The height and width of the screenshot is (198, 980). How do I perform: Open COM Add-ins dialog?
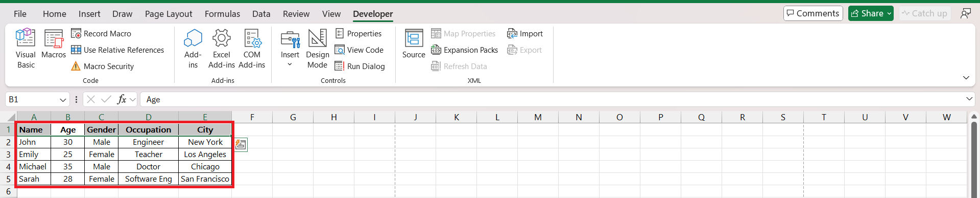[252, 49]
